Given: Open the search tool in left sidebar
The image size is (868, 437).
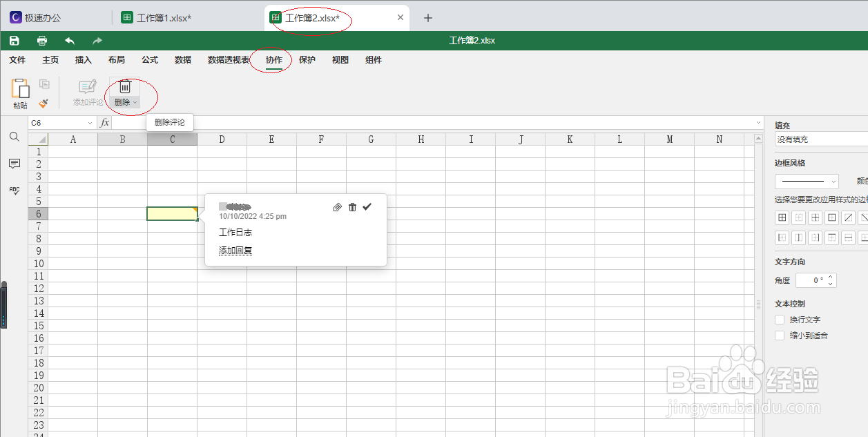Looking at the screenshot, I should click(x=14, y=137).
